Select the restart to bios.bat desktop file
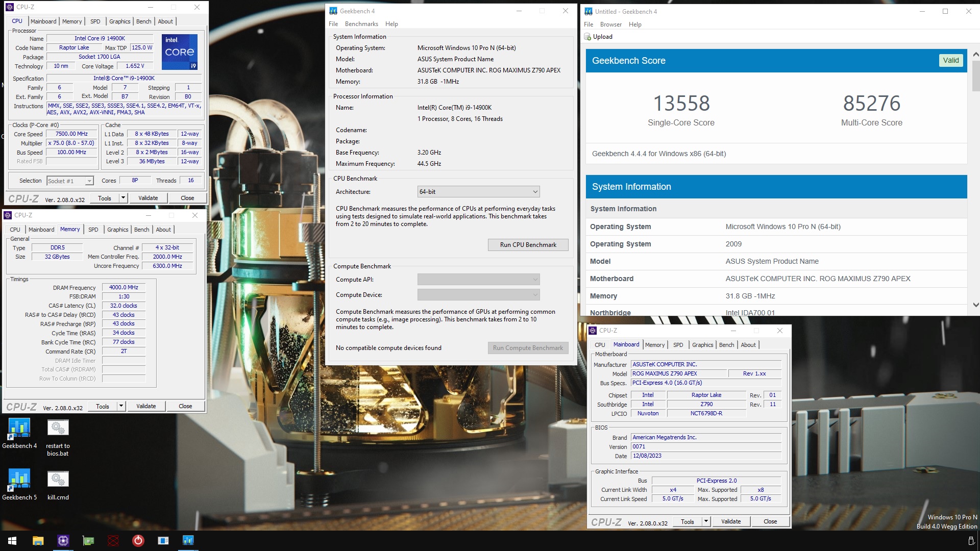 coord(58,438)
